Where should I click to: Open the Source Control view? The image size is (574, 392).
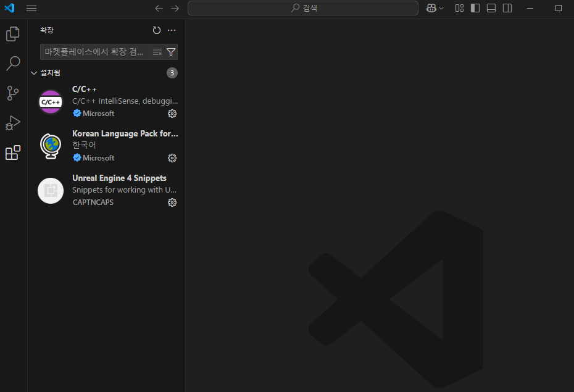(x=13, y=93)
